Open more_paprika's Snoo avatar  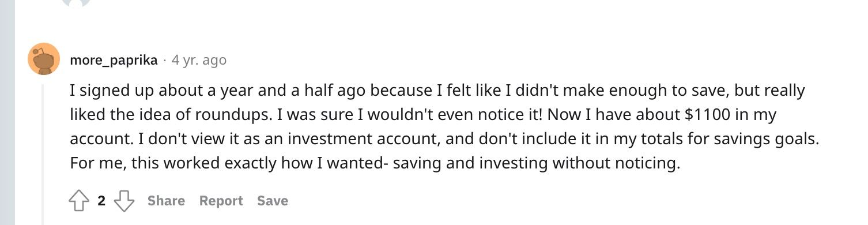[44, 59]
